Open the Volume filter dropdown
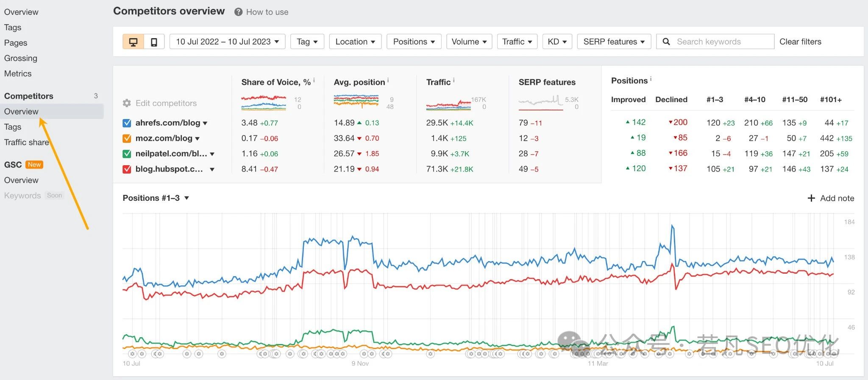 click(x=469, y=42)
